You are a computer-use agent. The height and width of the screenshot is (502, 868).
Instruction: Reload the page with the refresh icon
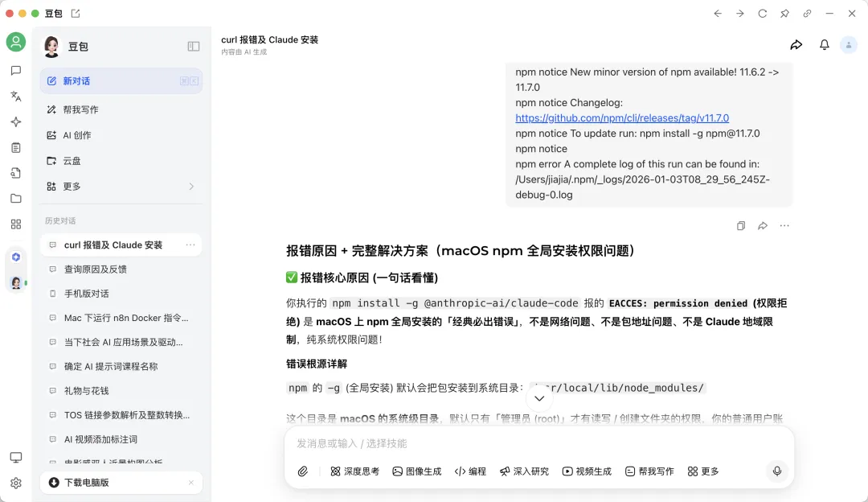coord(762,14)
